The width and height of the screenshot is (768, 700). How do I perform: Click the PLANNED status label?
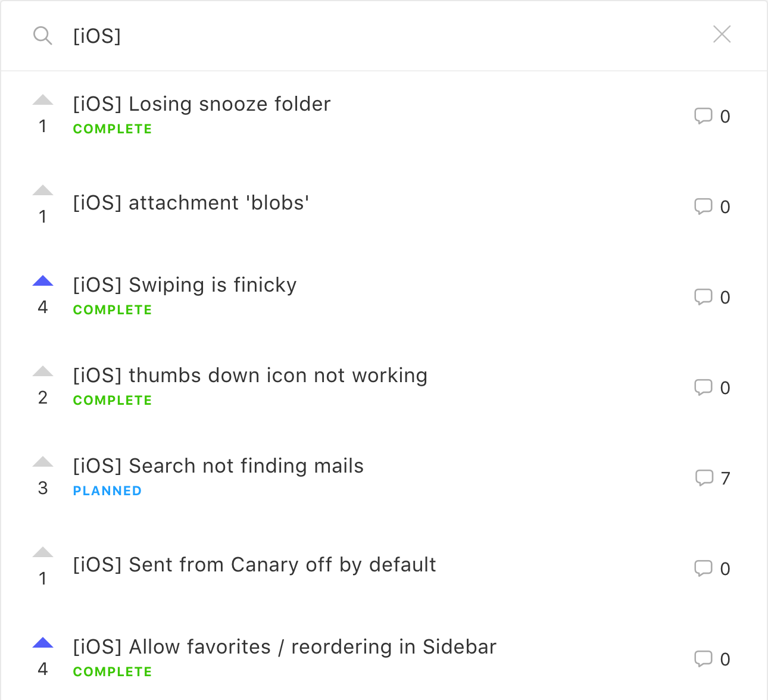pyautogui.click(x=107, y=491)
